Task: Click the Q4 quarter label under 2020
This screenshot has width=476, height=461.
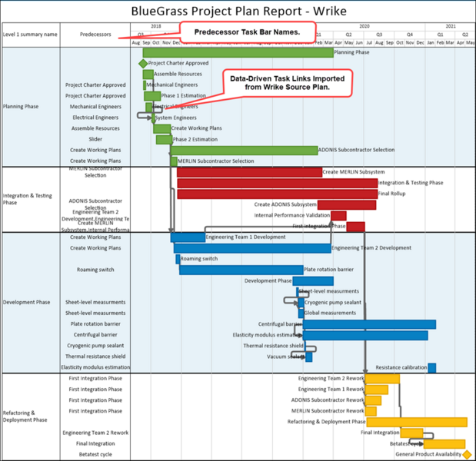Action: point(410,35)
